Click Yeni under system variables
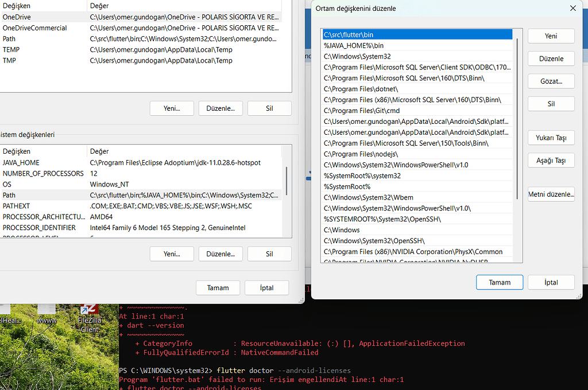 tap(172, 253)
